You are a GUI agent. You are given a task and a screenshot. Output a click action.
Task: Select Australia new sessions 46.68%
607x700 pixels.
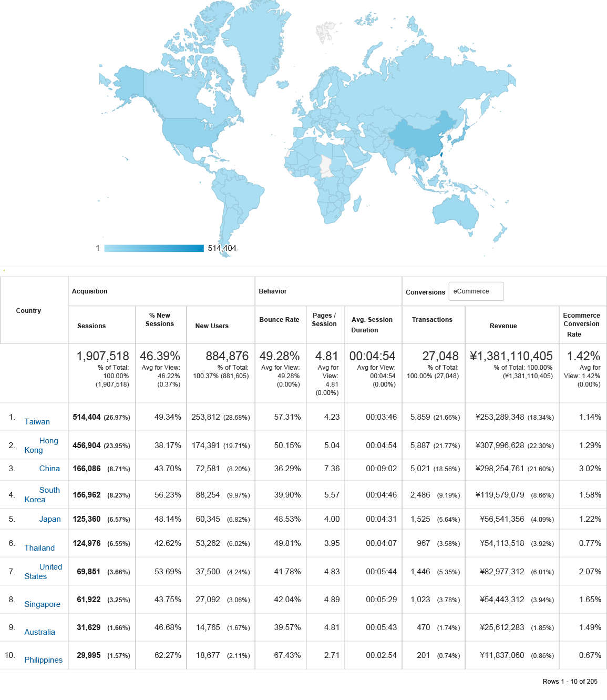click(x=168, y=627)
